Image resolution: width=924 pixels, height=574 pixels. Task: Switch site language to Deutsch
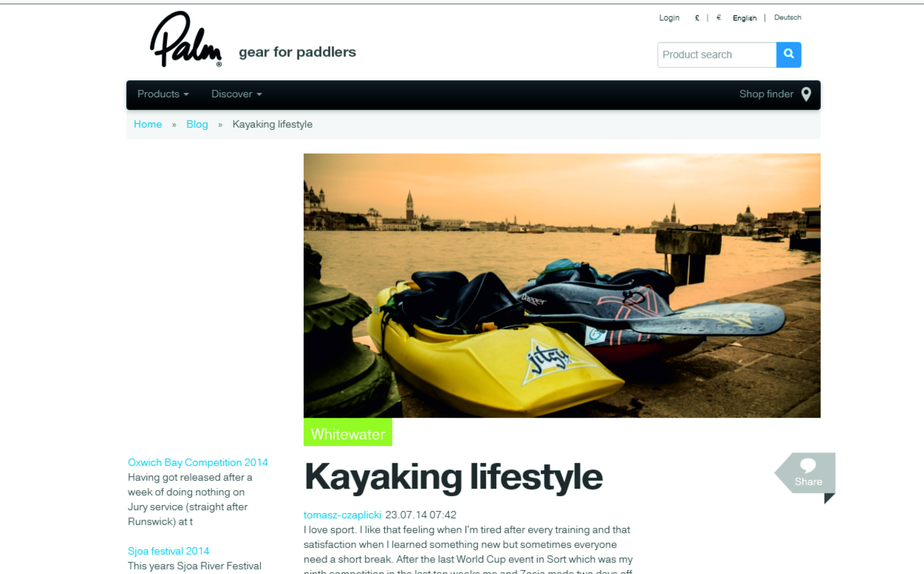click(788, 17)
